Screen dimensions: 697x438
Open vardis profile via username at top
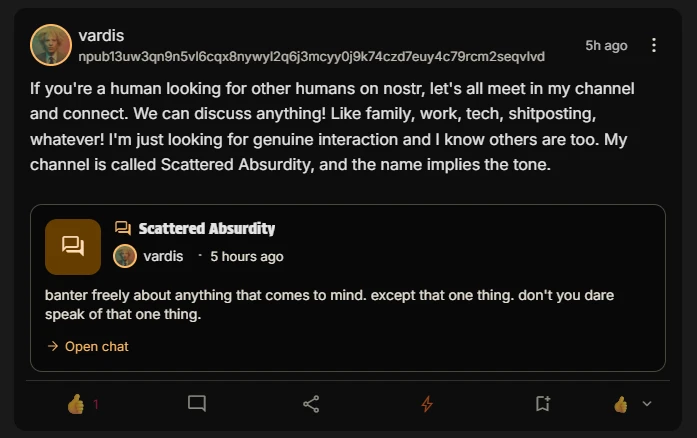pyautogui.click(x=101, y=36)
